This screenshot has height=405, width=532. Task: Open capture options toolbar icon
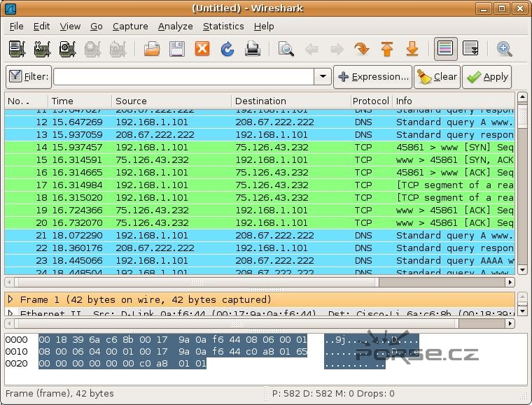click(42, 49)
